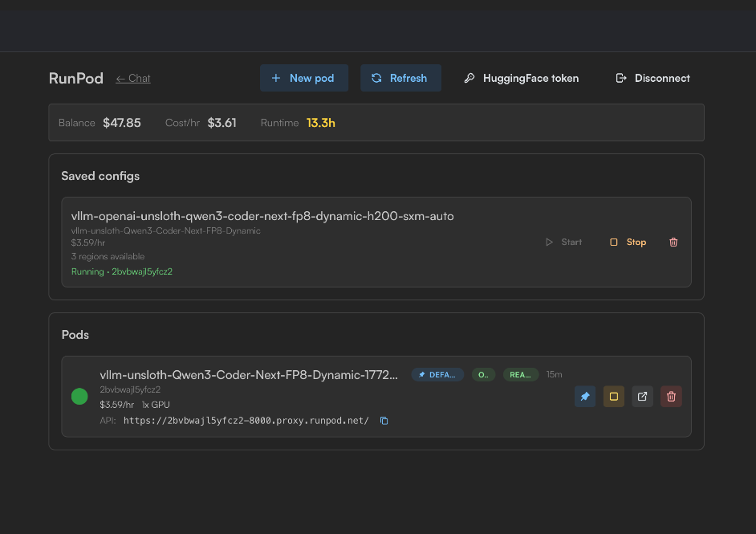Delete the saved config using its trash icon
This screenshot has height=534, width=756.
click(673, 242)
